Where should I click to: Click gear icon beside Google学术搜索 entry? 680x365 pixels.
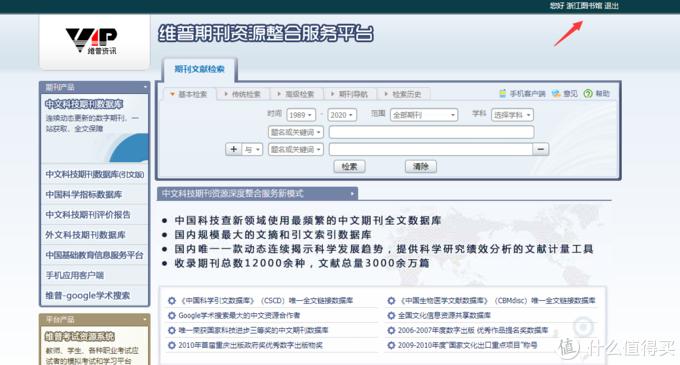pos(172,316)
